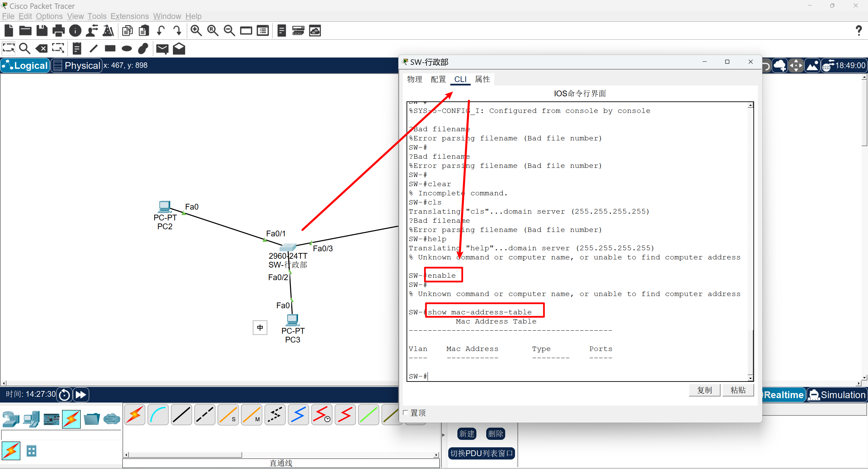Open the Extensions menu
868x469 pixels.
pyautogui.click(x=130, y=16)
